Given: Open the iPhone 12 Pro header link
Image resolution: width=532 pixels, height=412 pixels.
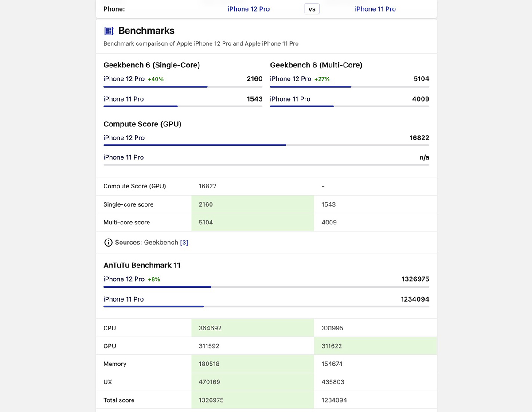Looking at the screenshot, I should click(x=248, y=9).
